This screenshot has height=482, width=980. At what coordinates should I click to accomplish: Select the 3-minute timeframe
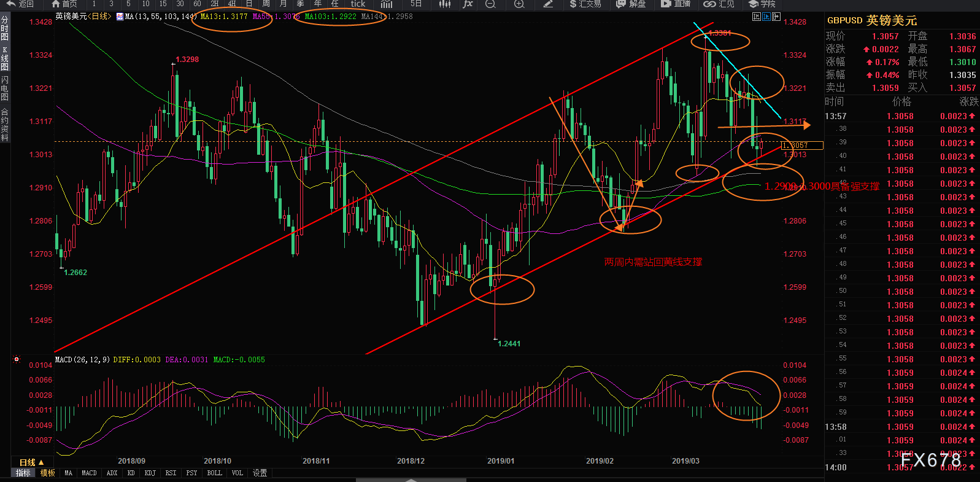point(111,4)
